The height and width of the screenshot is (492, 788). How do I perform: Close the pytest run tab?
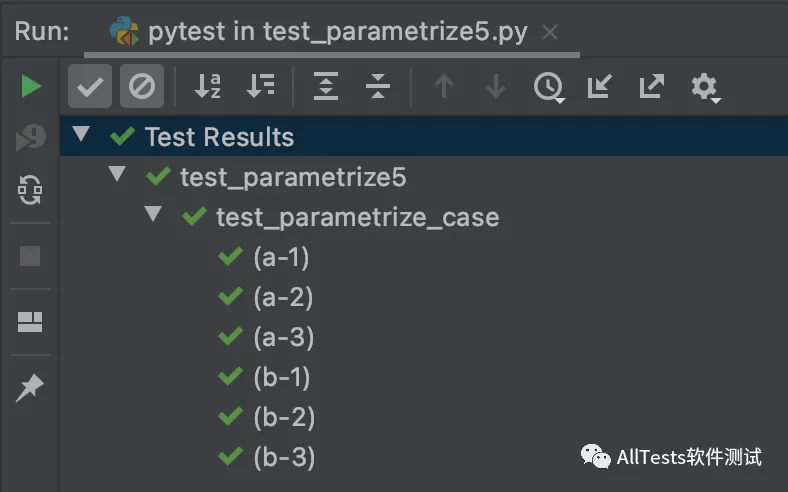coord(549,33)
